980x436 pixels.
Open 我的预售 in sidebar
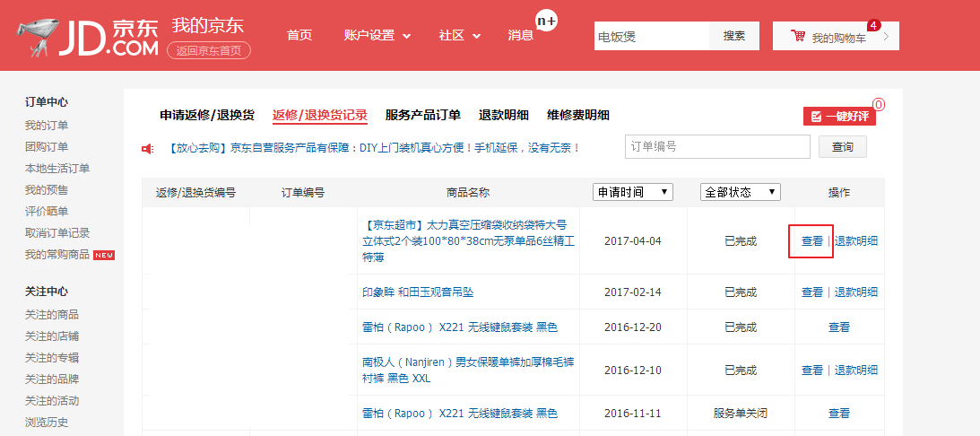coord(47,190)
